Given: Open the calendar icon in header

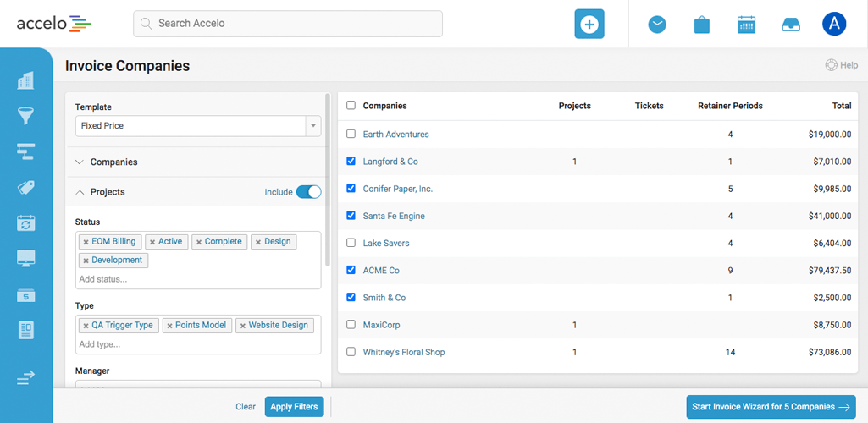Looking at the screenshot, I should point(746,25).
